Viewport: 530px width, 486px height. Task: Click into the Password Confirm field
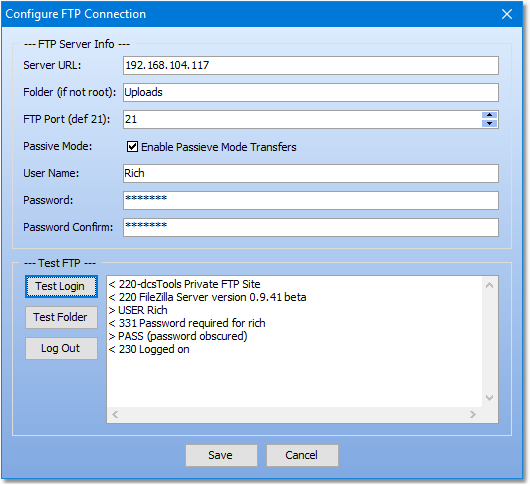tap(311, 227)
